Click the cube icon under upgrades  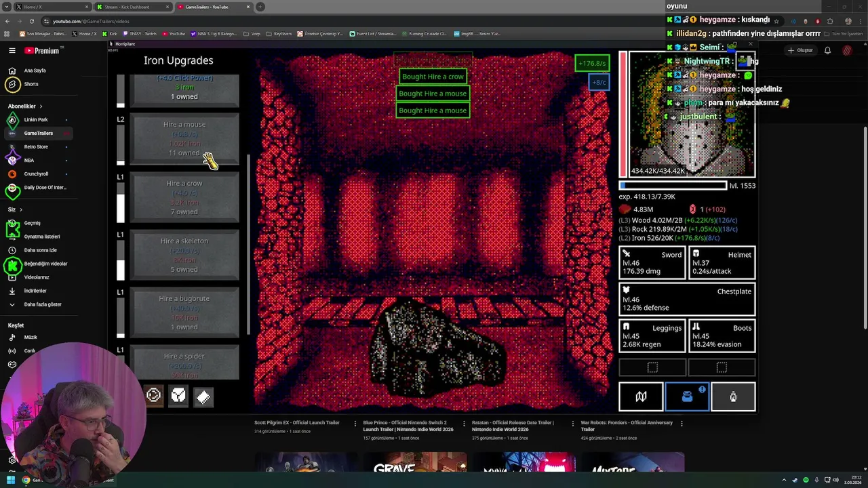pos(178,396)
